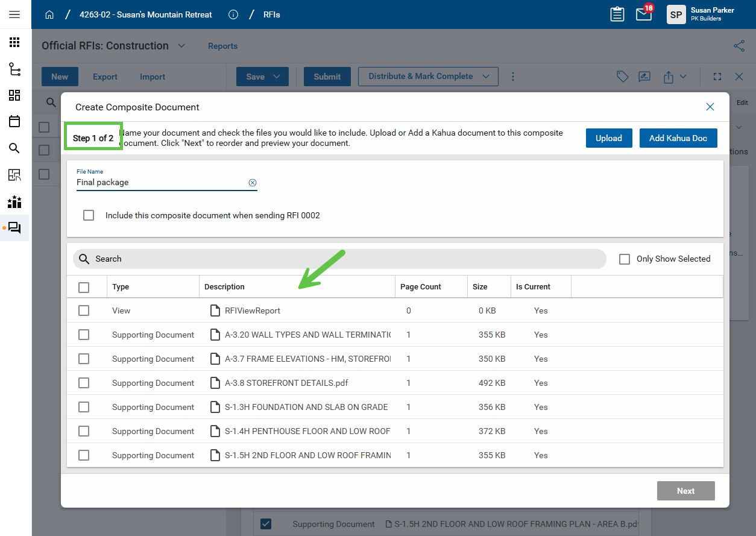756x536 pixels.
Task: Check Include this composite document option
Action: coord(89,215)
